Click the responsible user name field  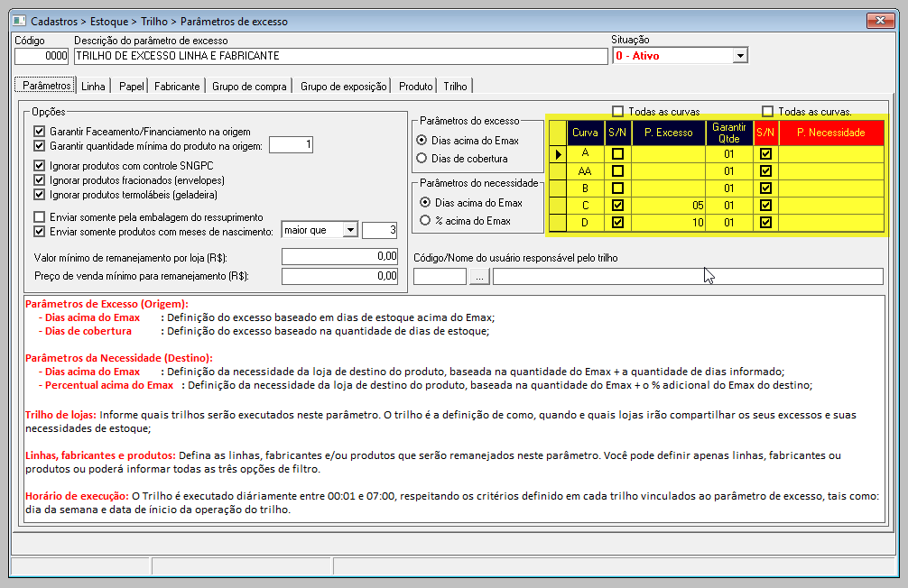[x=688, y=277]
